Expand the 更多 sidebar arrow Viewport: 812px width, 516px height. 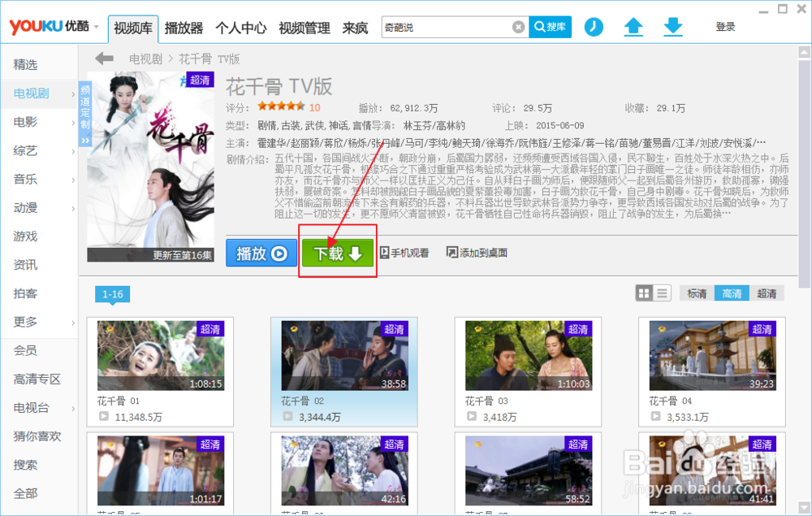pyautogui.click(x=73, y=323)
